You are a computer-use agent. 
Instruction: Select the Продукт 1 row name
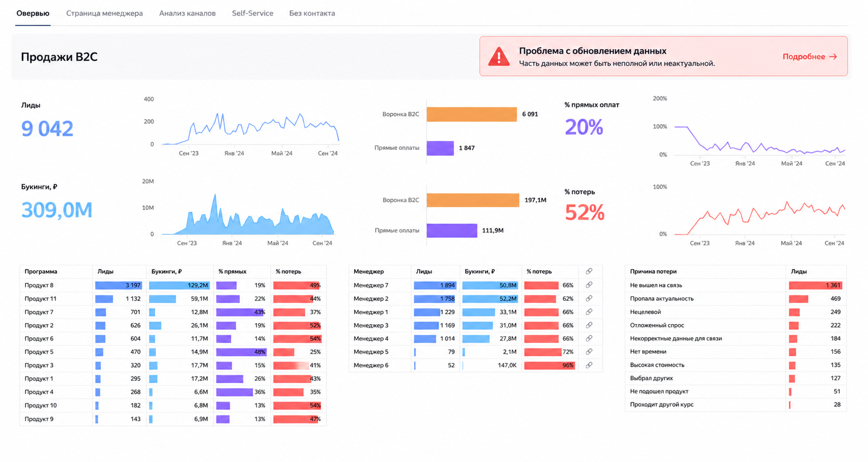click(x=39, y=379)
